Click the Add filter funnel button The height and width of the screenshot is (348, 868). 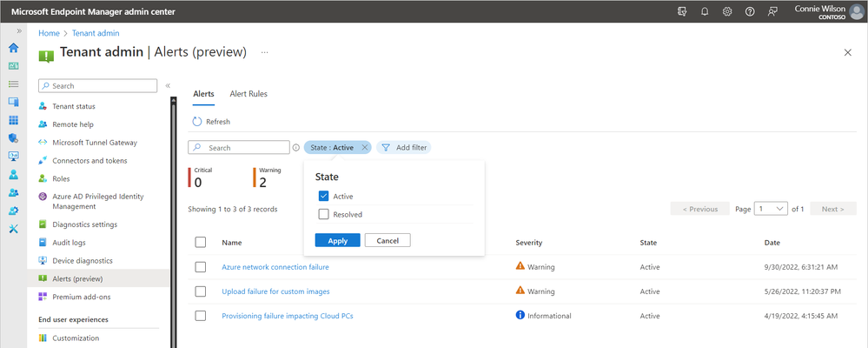tap(404, 147)
